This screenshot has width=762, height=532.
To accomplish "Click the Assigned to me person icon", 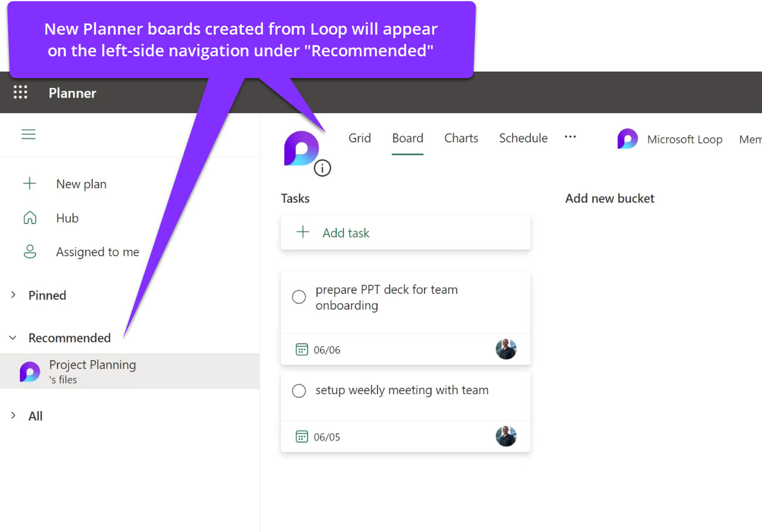I will point(29,252).
